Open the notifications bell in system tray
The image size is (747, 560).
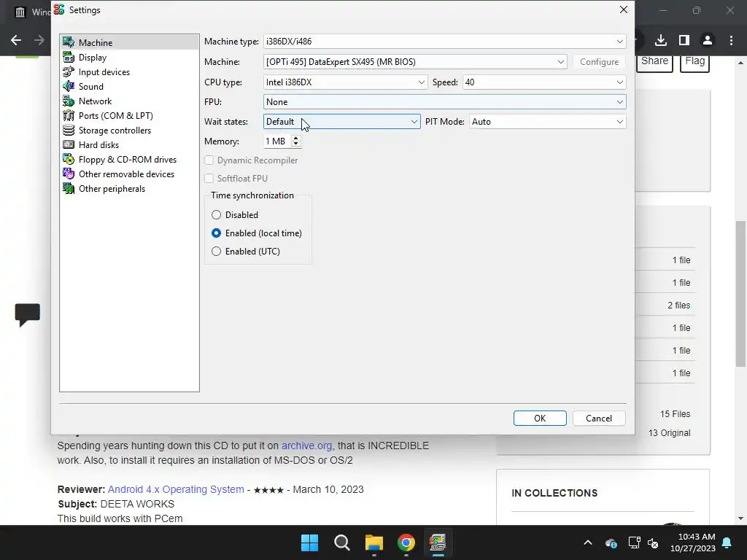[727, 542]
